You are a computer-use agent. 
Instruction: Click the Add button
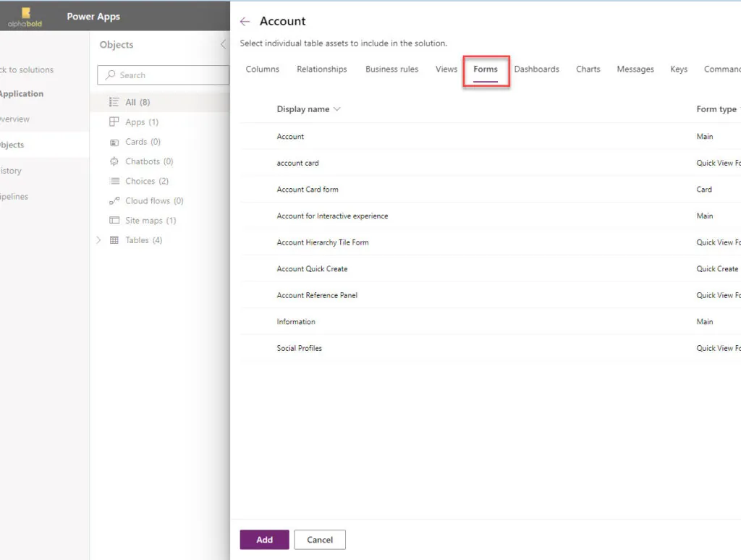click(x=263, y=539)
